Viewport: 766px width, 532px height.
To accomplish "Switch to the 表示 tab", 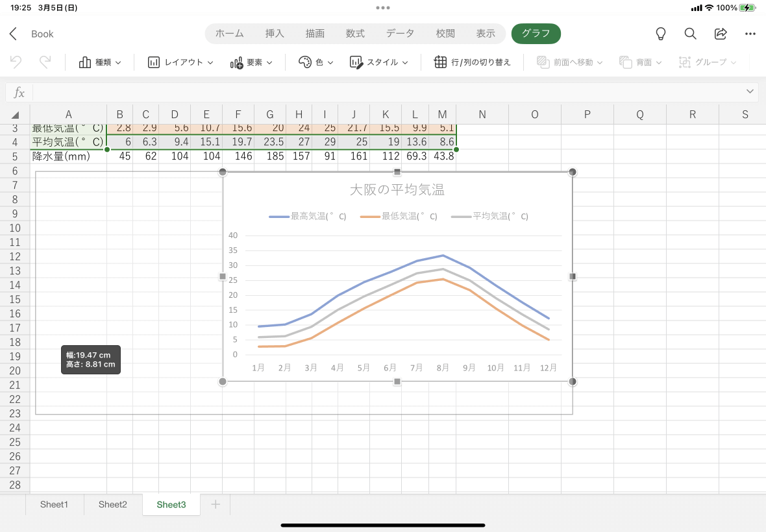I will [x=486, y=33].
